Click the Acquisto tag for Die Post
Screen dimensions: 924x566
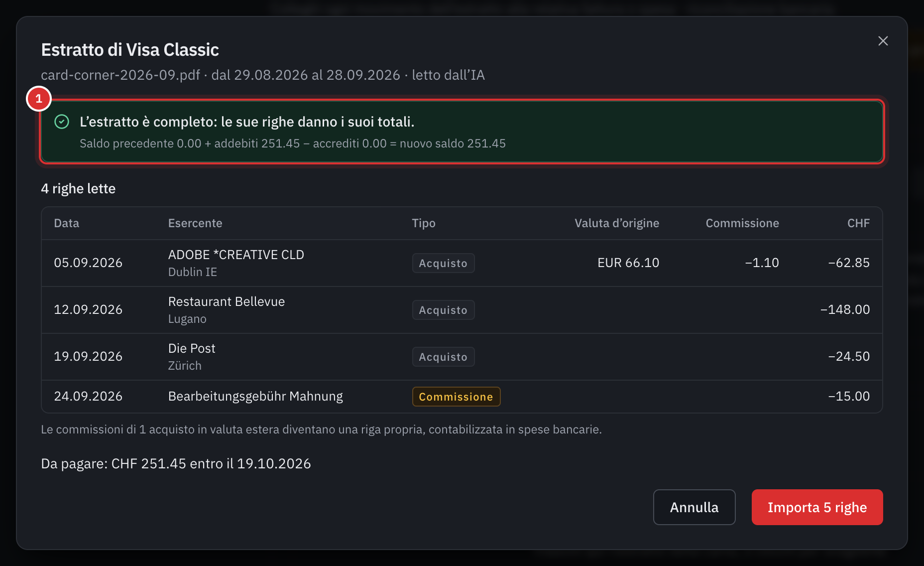443,357
